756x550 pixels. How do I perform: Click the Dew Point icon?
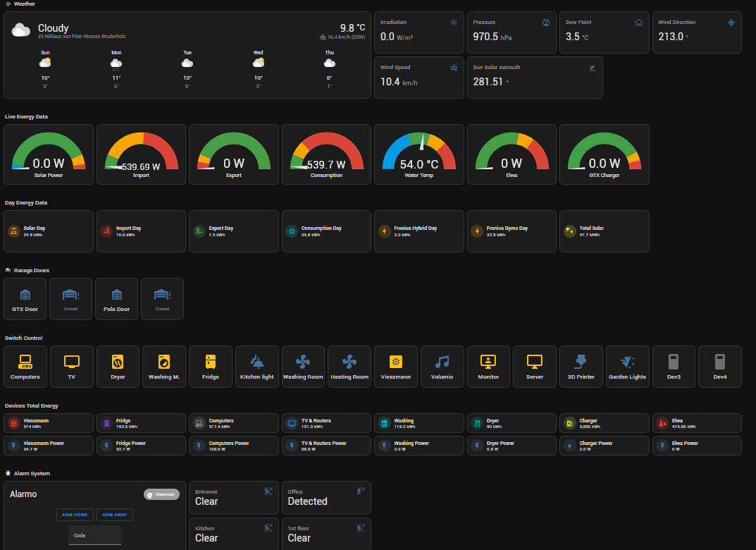pos(639,23)
